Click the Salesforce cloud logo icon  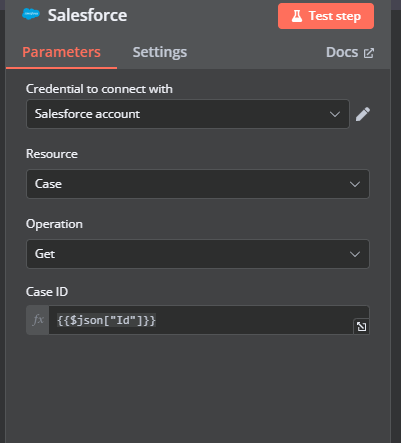point(31,14)
